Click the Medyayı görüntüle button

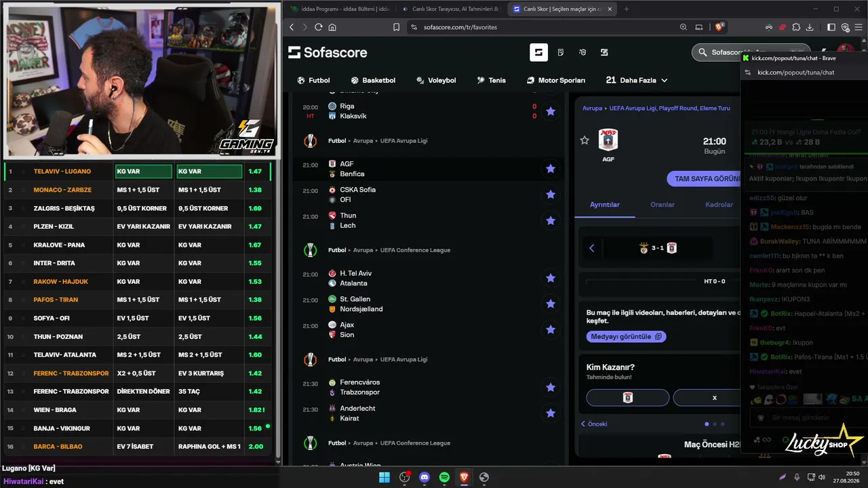coord(626,336)
